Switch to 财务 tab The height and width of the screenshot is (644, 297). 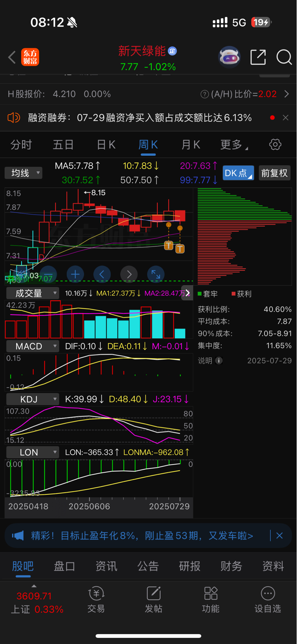click(231, 566)
